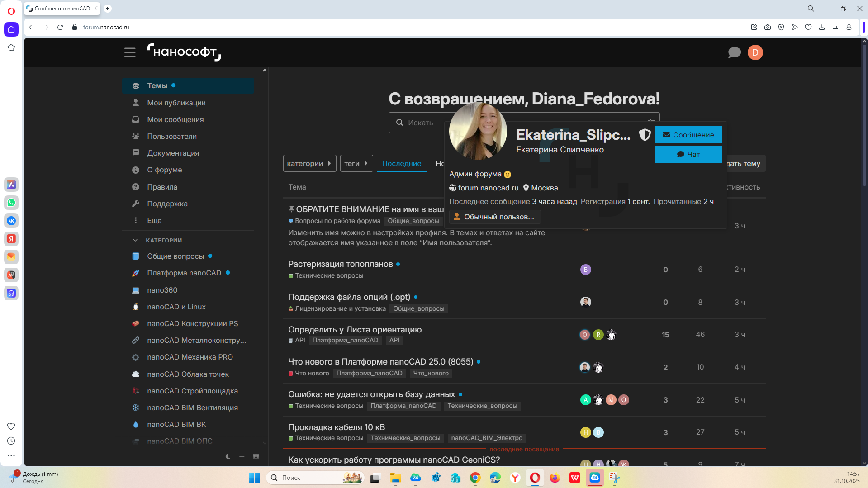Open the chat bubble icon in header
Viewport: 868px width, 488px height.
click(734, 52)
